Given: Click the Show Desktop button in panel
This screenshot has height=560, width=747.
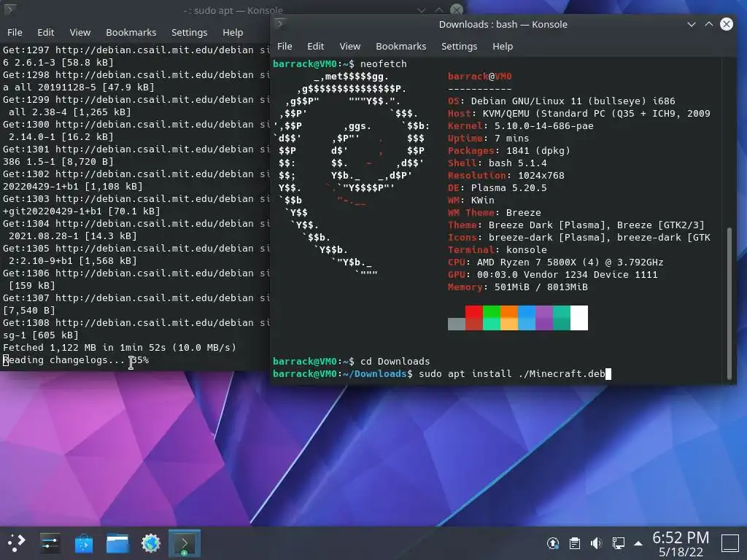Looking at the screenshot, I should (x=729, y=542).
